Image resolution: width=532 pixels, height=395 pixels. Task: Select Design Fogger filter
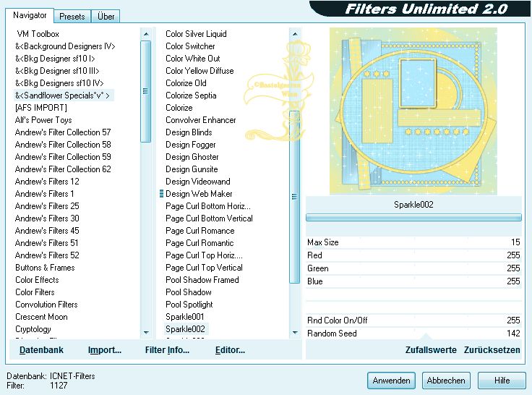click(191, 145)
